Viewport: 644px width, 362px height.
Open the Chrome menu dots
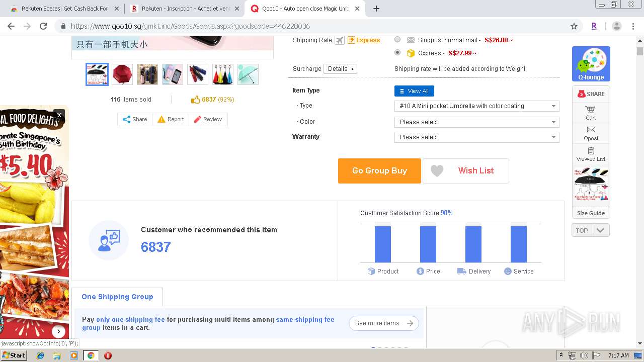633,26
